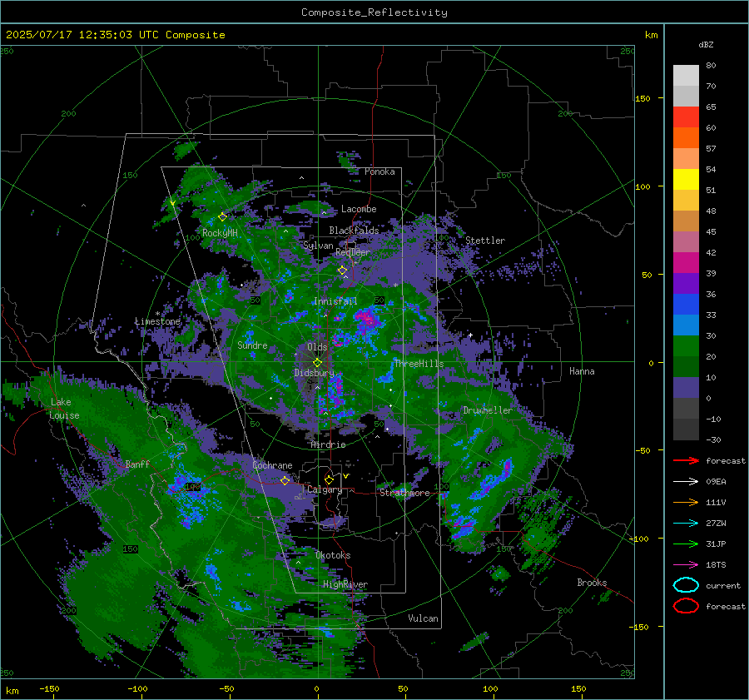The height and width of the screenshot is (700, 749).
Task: Click the km label at top right
Action: (651, 35)
